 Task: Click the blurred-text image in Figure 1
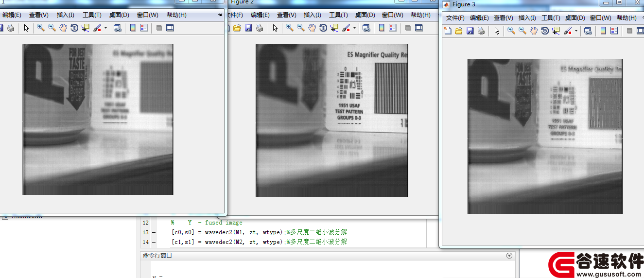tap(98, 120)
